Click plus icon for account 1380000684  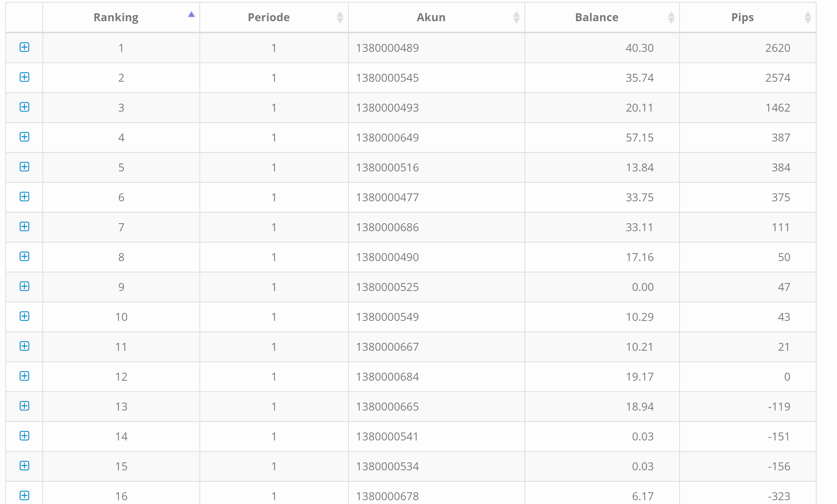24,376
